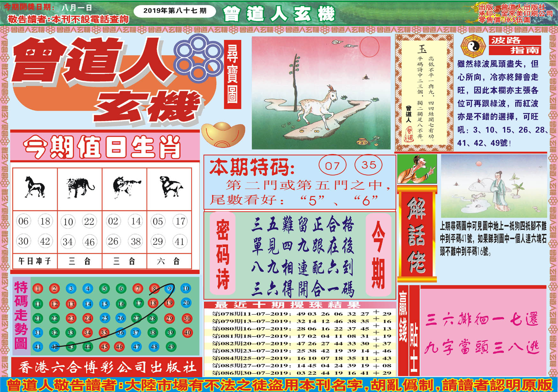Click circled number 06 under the horse

pyautogui.click(x=23, y=221)
